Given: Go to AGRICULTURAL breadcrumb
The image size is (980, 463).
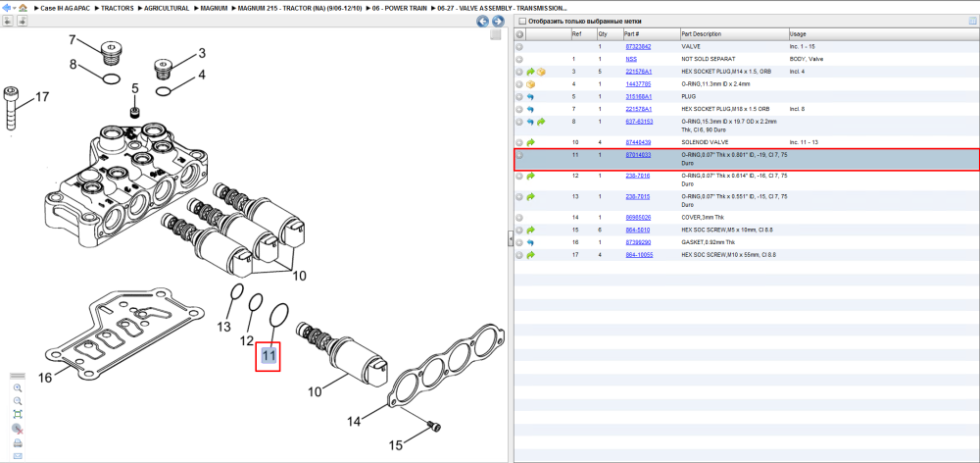Looking at the screenshot, I should coord(167,8).
